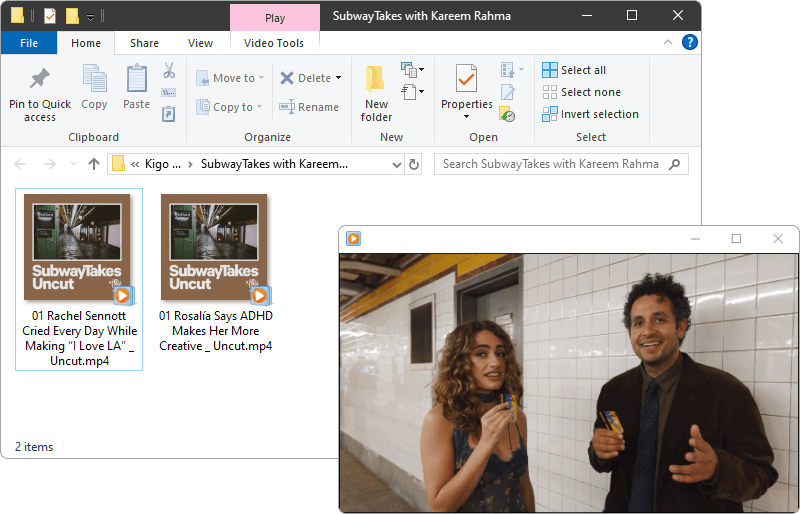Click the Up arrow navigation icon

pos(94,164)
